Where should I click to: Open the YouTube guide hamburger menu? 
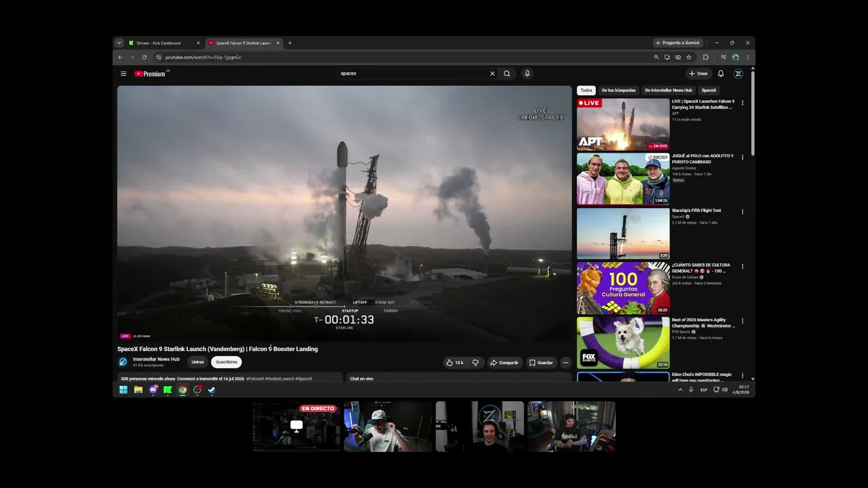(123, 74)
